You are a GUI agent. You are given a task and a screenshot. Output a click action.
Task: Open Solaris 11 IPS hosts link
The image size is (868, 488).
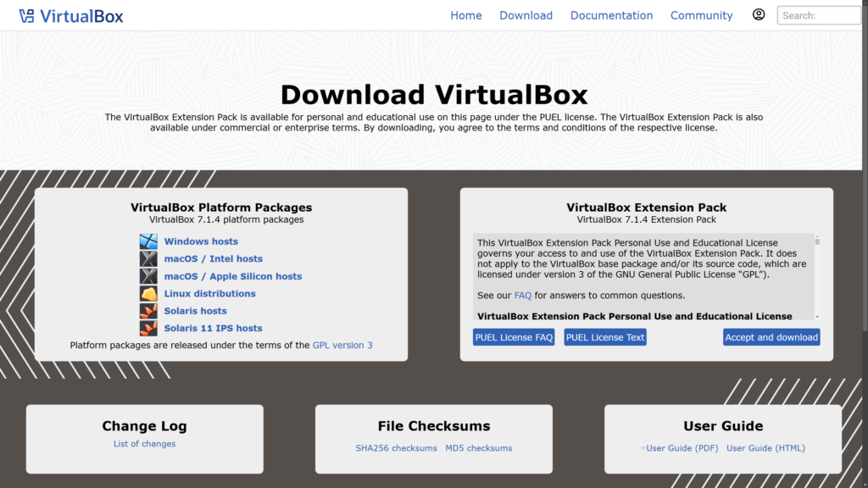coord(213,328)
